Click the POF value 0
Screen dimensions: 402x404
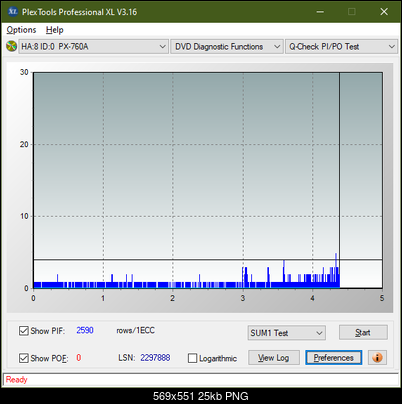pyautogui.click(x=79, y=358)
